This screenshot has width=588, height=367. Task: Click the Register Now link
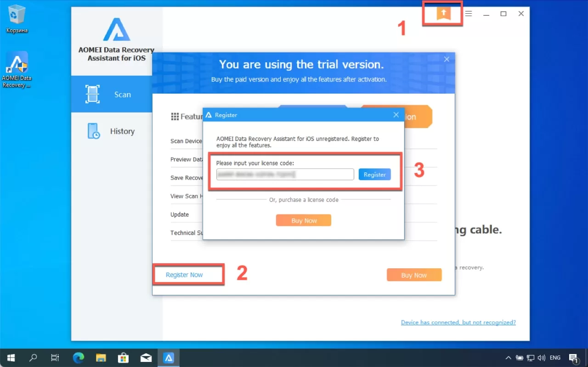coord(184,275)
